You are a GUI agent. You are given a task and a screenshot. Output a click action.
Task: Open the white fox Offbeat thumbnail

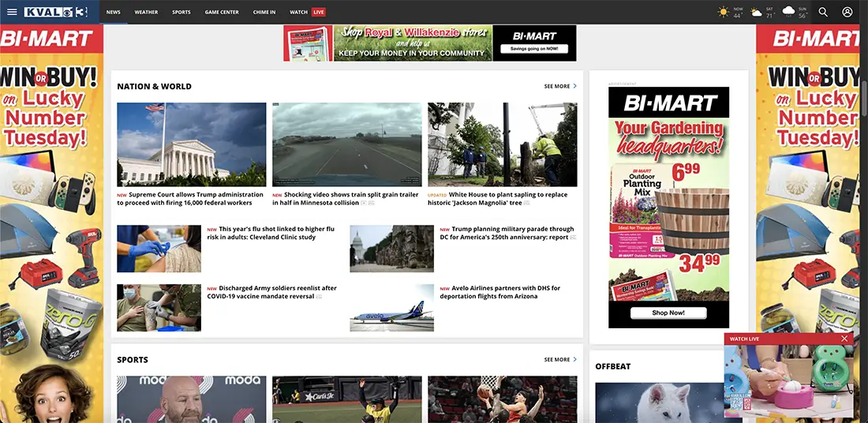tap(660, 402)
